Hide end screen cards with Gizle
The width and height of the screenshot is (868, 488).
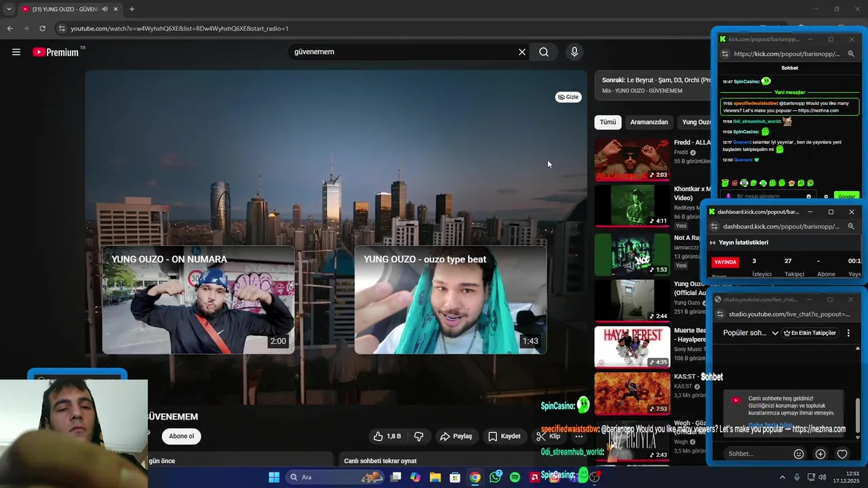pyautogui.click(x=568, y=97)
